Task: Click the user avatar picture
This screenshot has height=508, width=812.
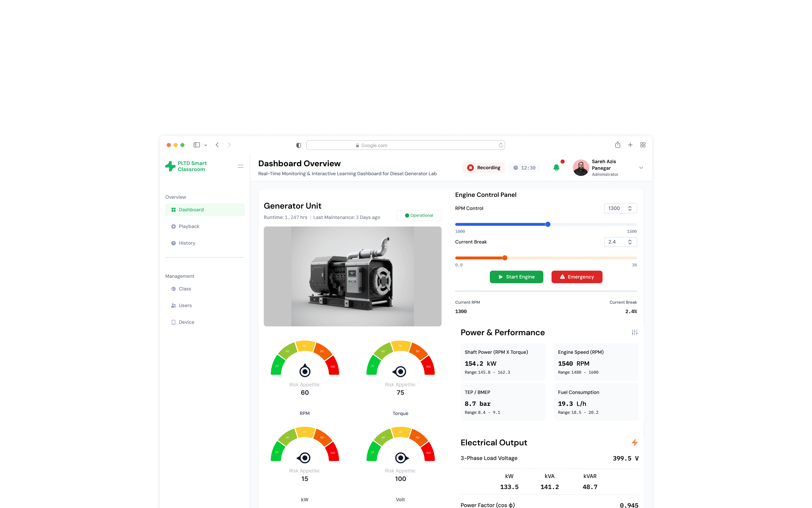Action: (581, 168)
